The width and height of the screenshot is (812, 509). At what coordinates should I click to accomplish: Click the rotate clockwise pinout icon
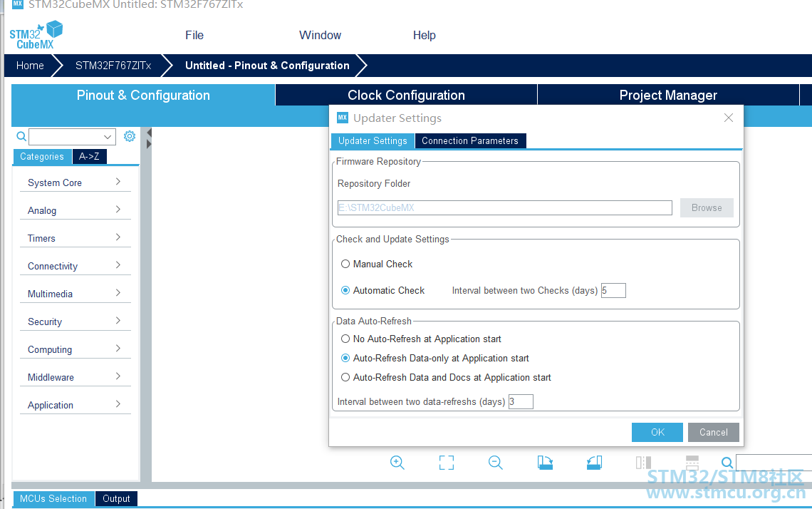545,463
